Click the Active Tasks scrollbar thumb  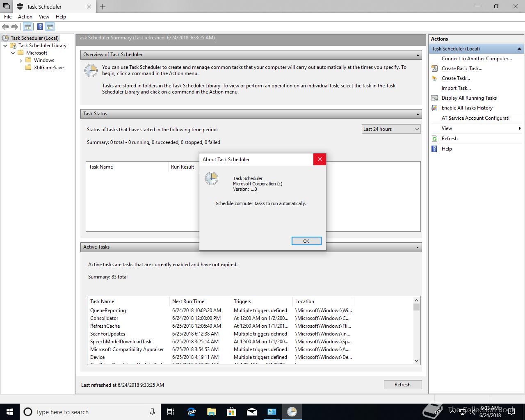point(416,307)
